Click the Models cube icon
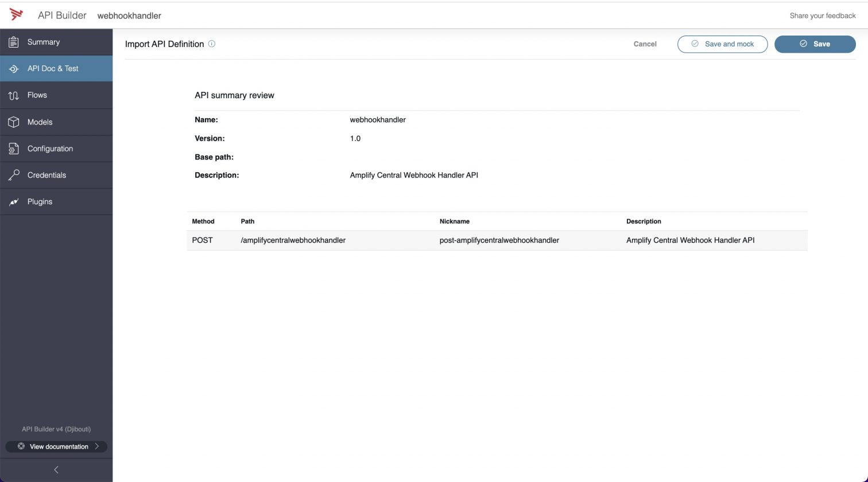868x482 pixels. [x=14, y=122]
